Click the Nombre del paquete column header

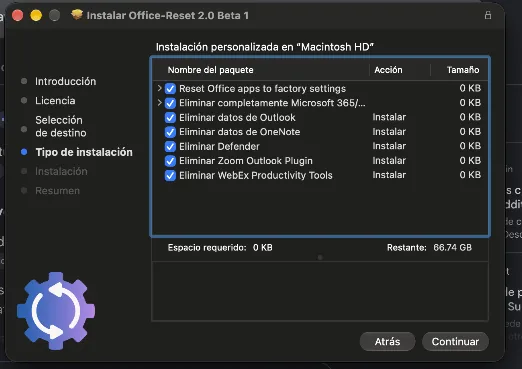click(211, 70)
